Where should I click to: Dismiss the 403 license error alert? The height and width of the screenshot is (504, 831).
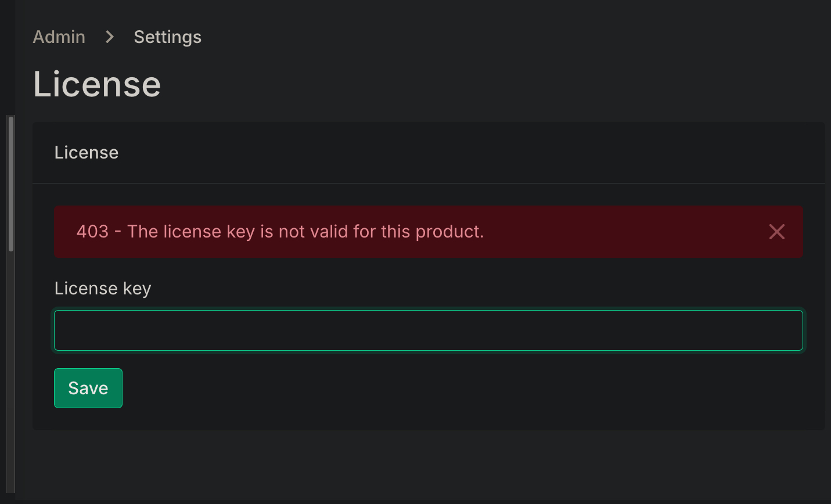776,232
